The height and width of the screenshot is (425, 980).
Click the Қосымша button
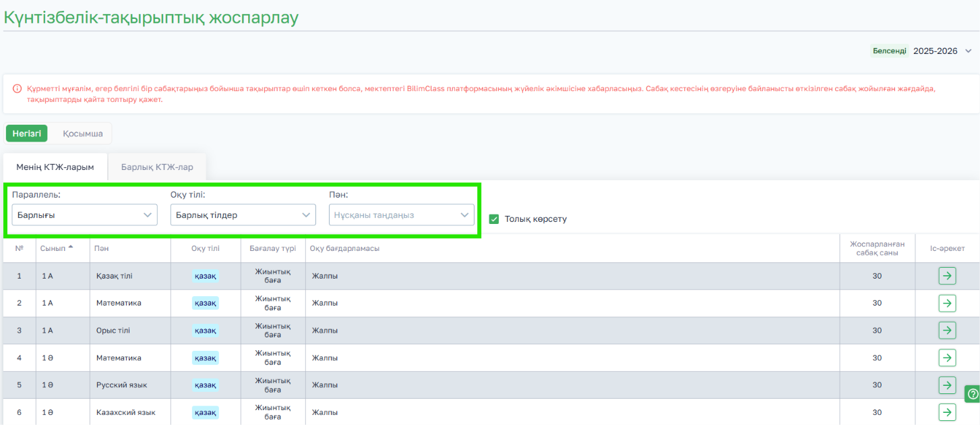pyautogui.click(x=83, y=134)
